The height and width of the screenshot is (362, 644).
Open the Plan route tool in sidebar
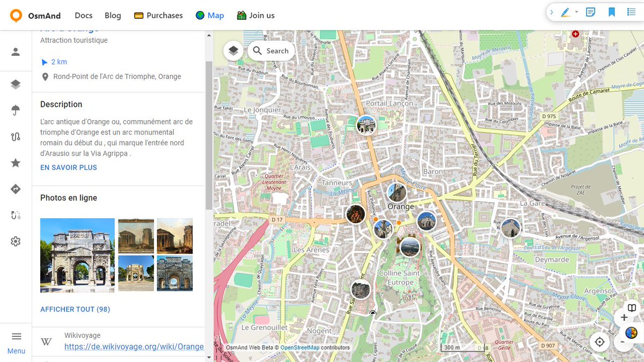pos(16,136)
